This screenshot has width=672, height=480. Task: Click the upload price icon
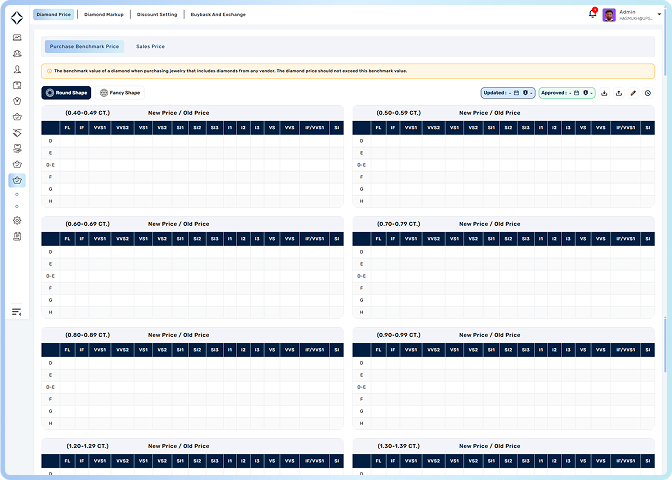click(x=619, y=93)
